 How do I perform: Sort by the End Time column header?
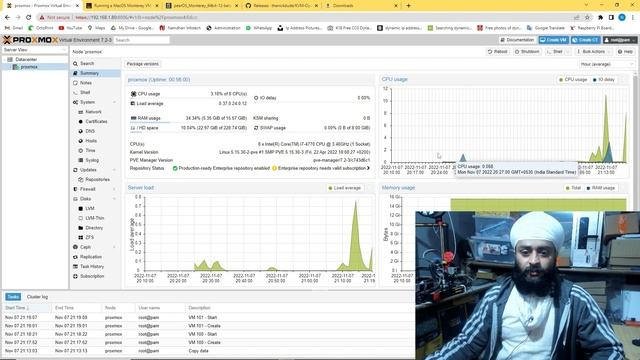77,308
